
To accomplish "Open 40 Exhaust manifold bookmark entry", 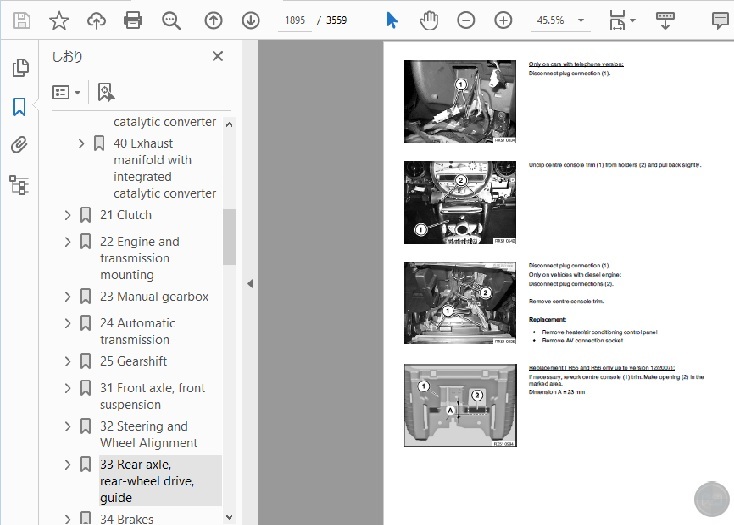I will click(x=164, y=168).
